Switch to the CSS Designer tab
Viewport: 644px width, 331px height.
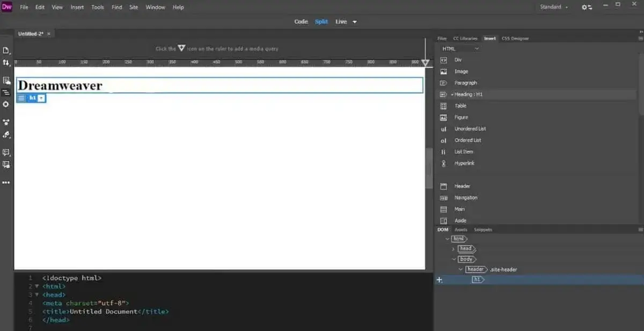click(515, 39)
